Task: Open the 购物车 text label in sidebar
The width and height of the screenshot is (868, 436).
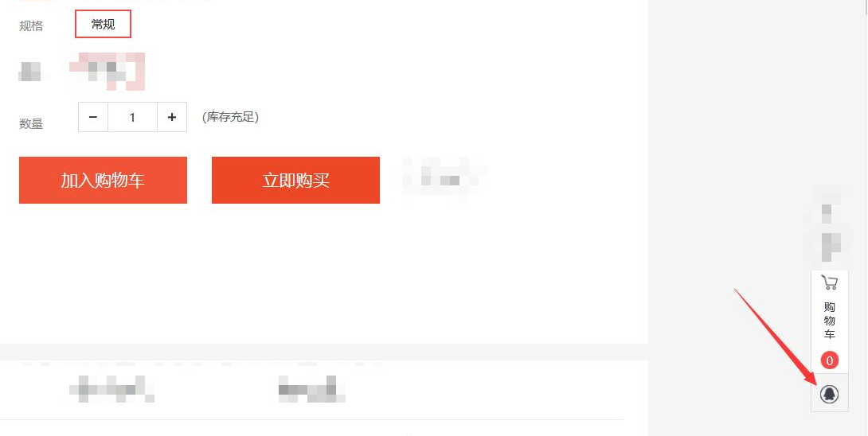Action: point(829,321)
